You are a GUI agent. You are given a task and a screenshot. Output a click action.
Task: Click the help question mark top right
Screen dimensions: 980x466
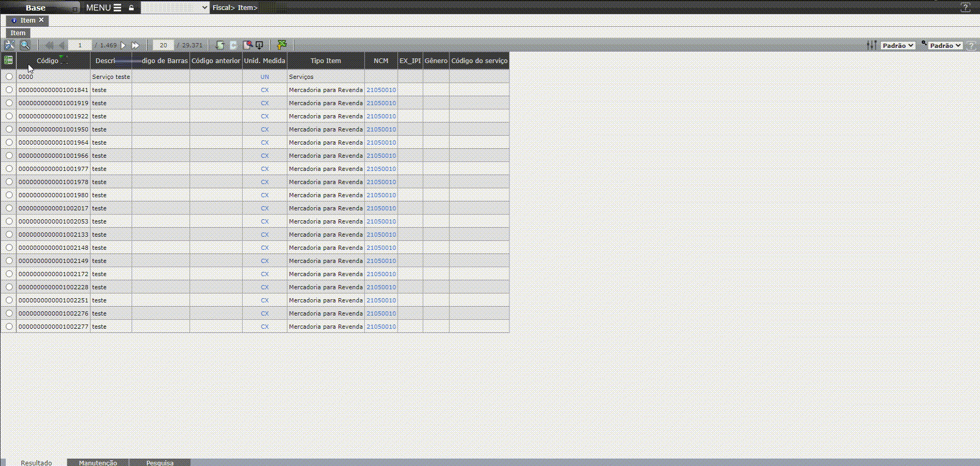tap(965, 7)
